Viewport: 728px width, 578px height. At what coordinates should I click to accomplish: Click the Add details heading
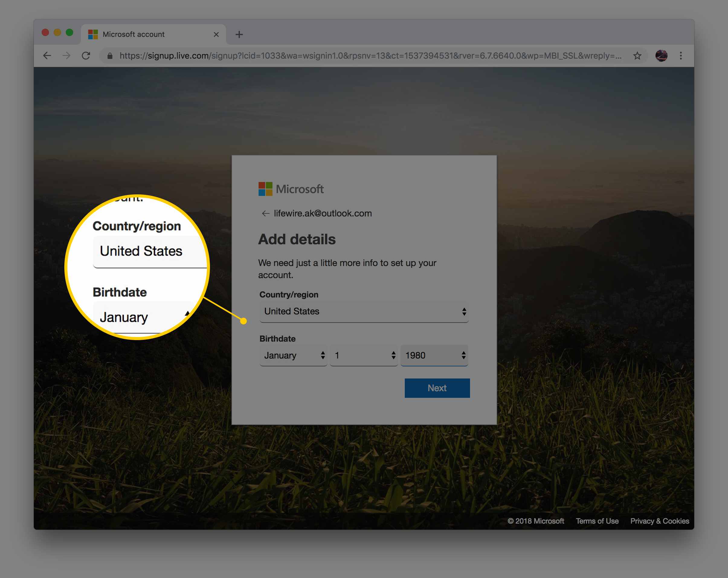click(297, 239)
